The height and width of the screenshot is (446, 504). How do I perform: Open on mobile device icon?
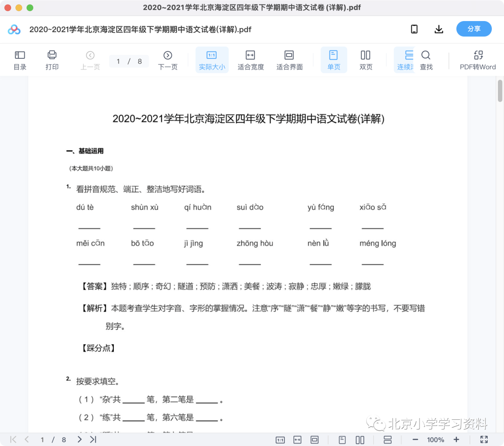414,29
